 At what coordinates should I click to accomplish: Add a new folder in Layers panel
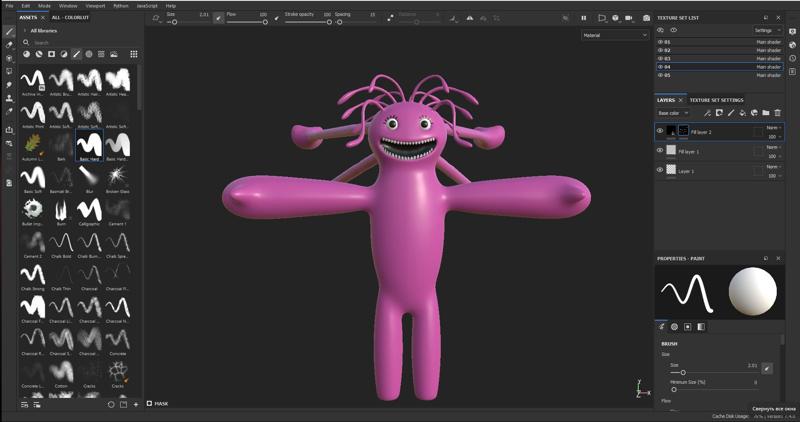765,113
